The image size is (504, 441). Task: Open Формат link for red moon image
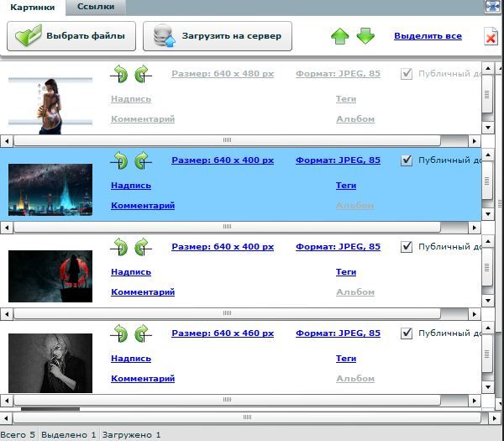339,246
